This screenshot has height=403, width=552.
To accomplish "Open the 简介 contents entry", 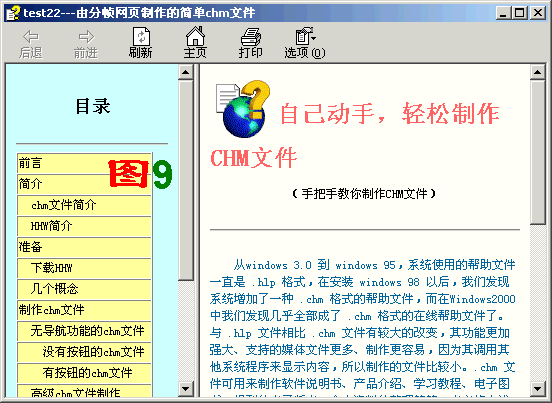I will [84, 184].
